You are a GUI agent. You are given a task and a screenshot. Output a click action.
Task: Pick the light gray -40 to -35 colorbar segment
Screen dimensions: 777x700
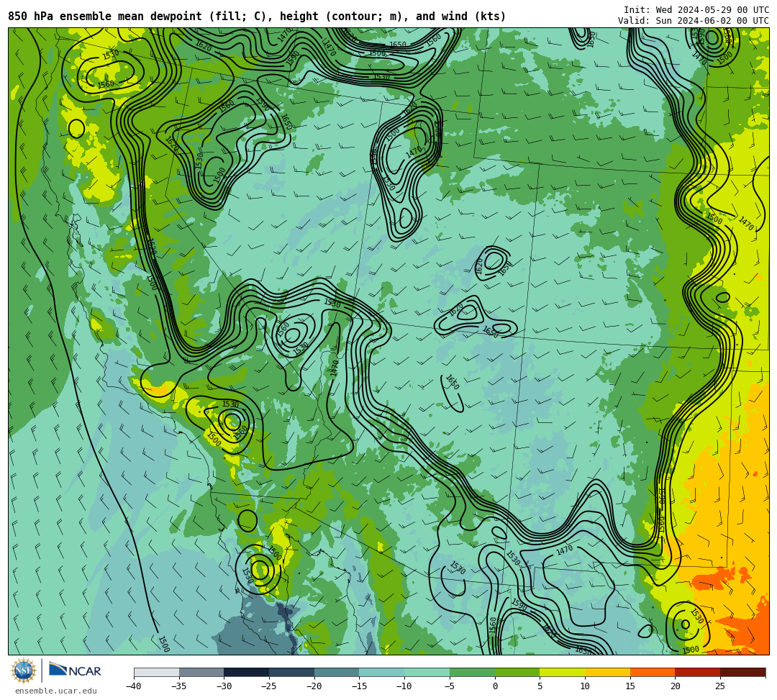click(157, 672)
